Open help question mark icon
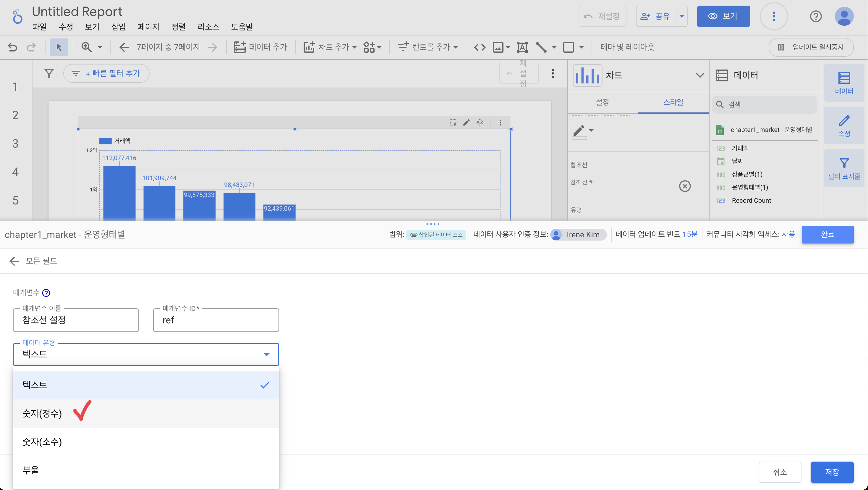This screenshot has height=490, width=868. click(816, 16)
